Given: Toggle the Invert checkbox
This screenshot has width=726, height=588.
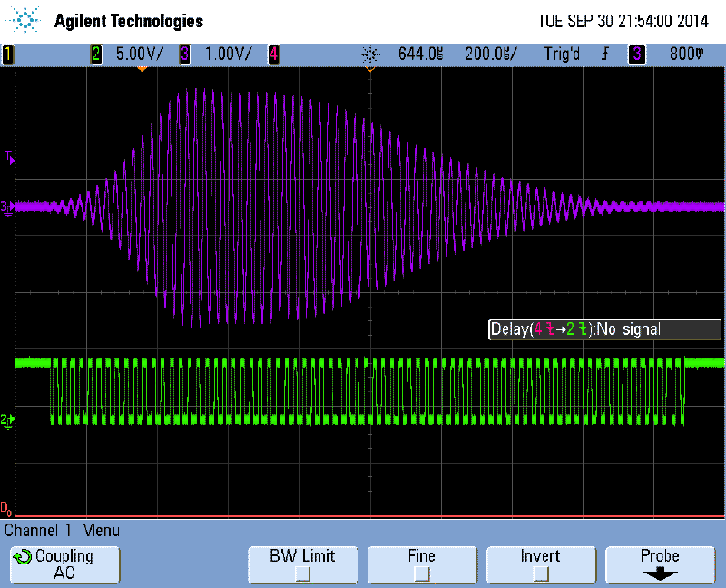Looking at the screenshot, I should [x=540, y=573].
